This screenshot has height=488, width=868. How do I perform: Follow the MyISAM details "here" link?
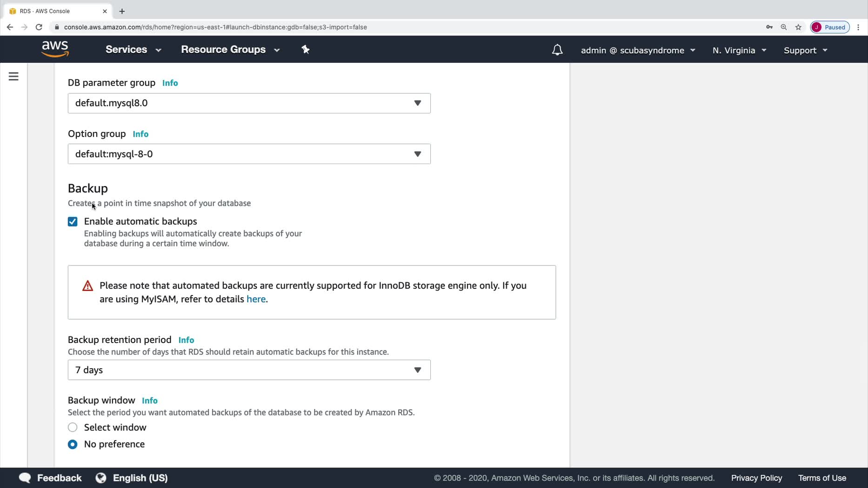tap(256, 299)
